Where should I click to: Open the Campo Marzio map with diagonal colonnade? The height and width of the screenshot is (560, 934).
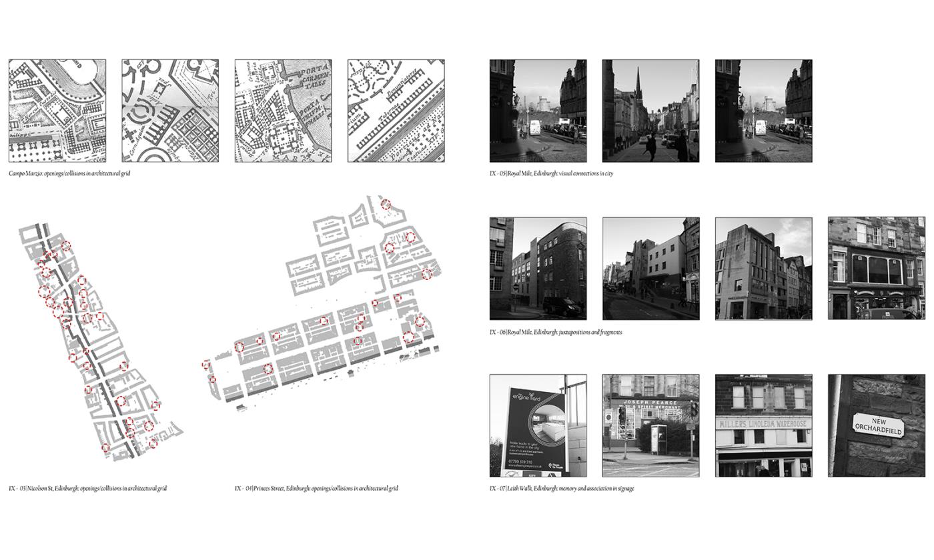coord(396,111)
